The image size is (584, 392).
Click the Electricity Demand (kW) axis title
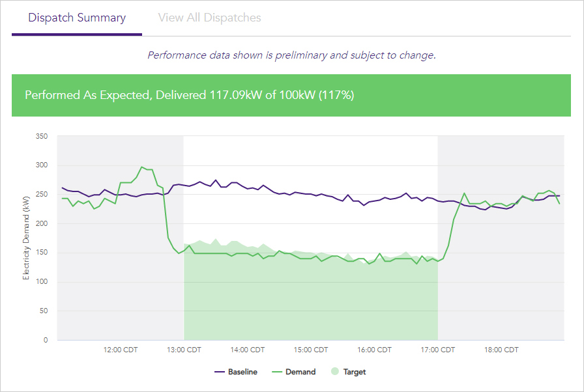coord(26,238)
